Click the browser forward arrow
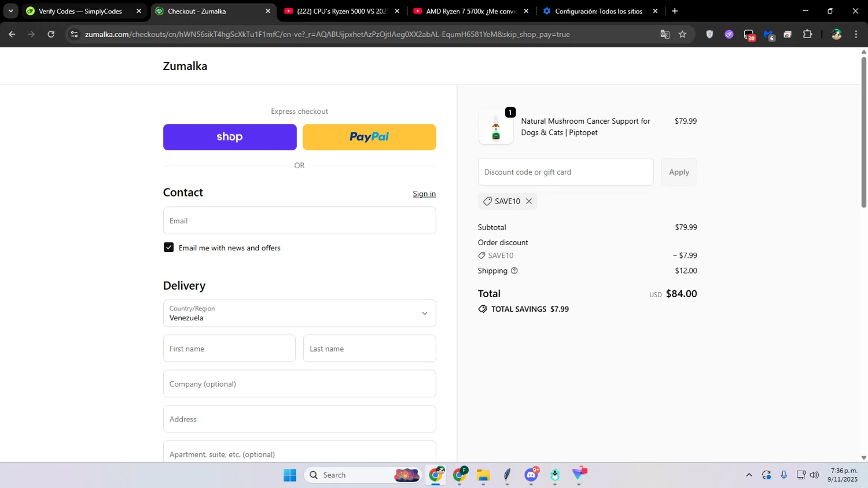 [x=31, y=34]
